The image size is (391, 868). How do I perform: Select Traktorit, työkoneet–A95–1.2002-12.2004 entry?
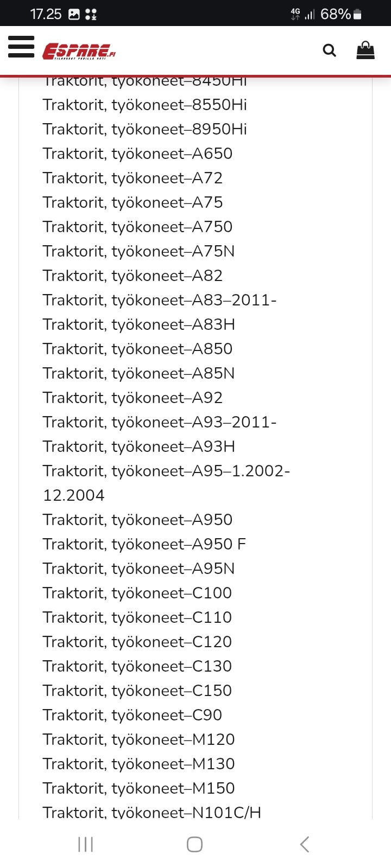pos(166,471)
